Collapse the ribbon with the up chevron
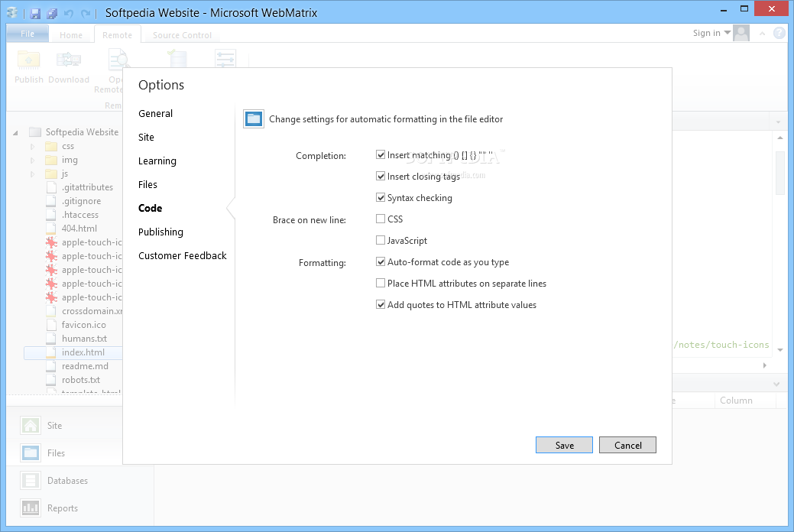Viewport: 794px width, 532px height. pos(762,34)
